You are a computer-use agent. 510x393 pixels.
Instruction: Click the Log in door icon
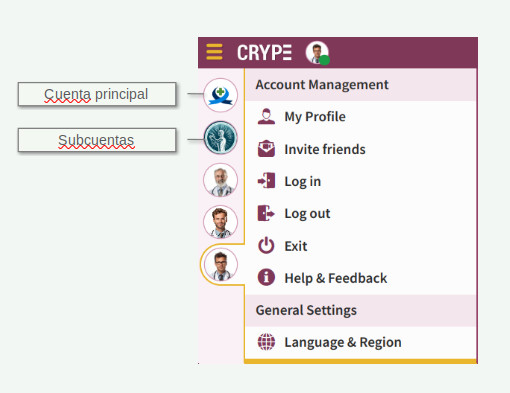pyautogui.click(x=266, y=181)
